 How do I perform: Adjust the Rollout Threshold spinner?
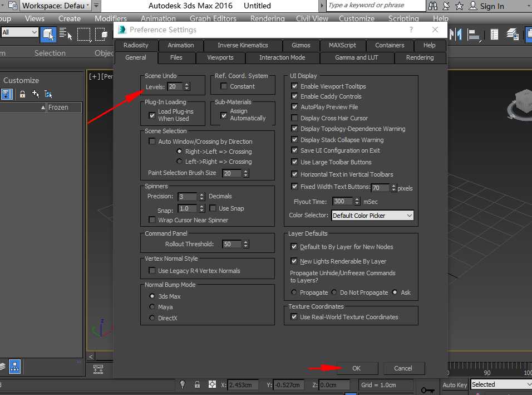click(245, 244)
